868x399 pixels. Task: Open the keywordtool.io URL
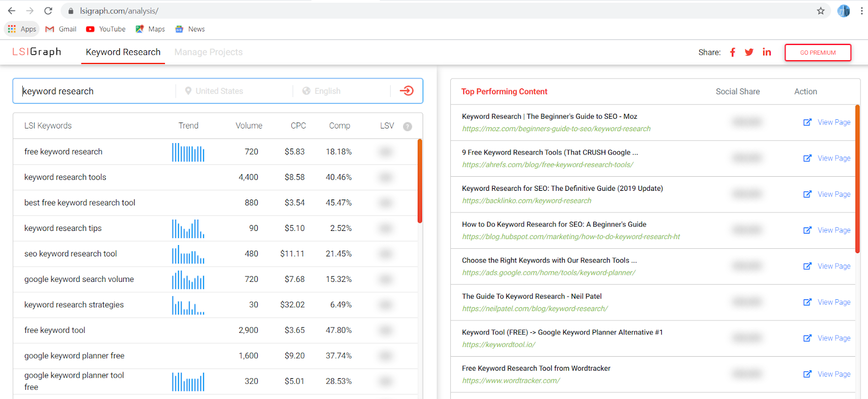point(499,344)
